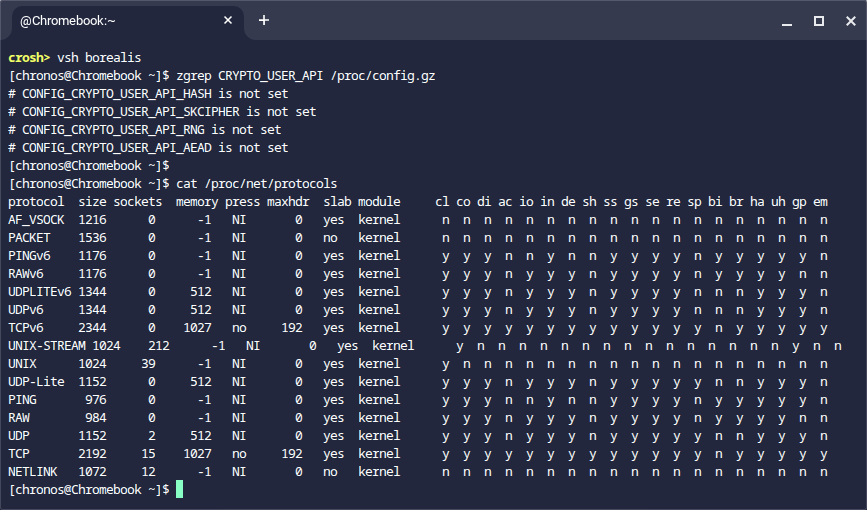The width and height of the screenshot is (867, 510).
Task: Click the UDPLITEv6 protocol name
Action: click(39, 292)
